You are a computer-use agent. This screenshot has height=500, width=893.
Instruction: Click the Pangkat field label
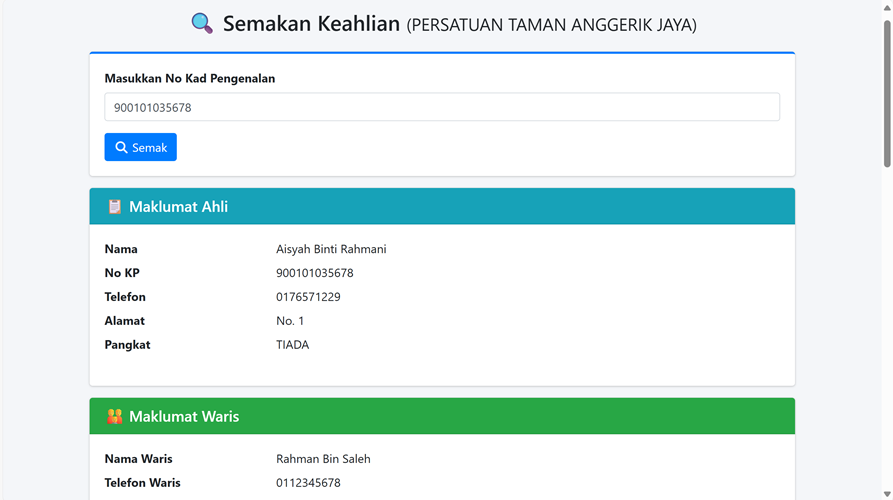click(x=127, y=345)
